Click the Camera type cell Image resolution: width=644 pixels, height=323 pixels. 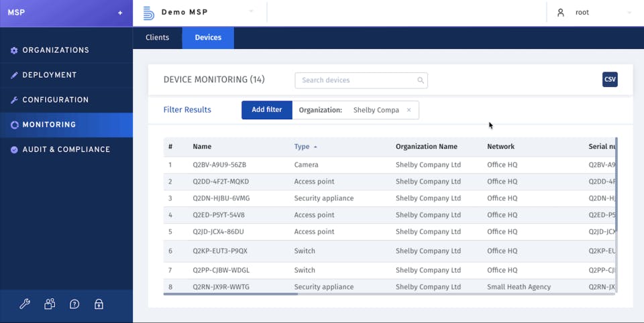[x=306, y=165]
